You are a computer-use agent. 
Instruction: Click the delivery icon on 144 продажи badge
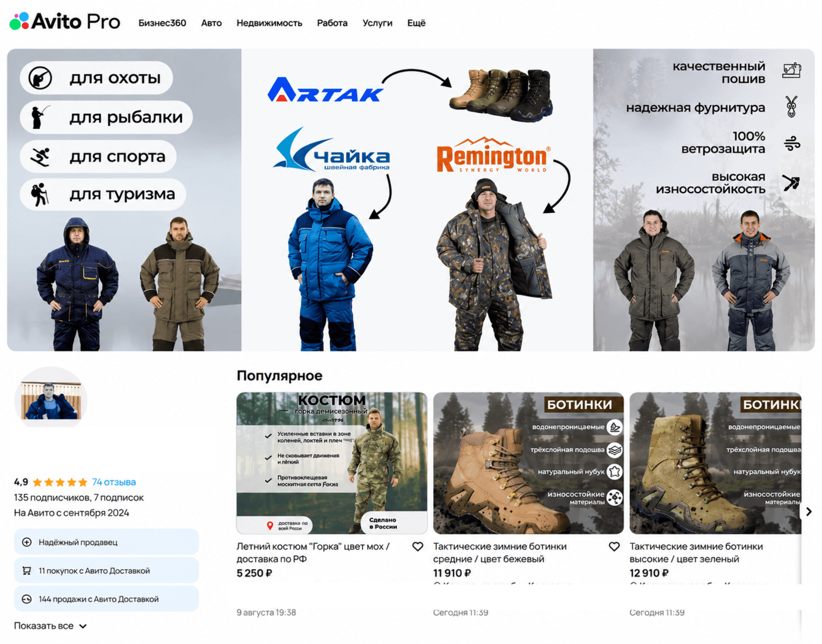(27, 599)
